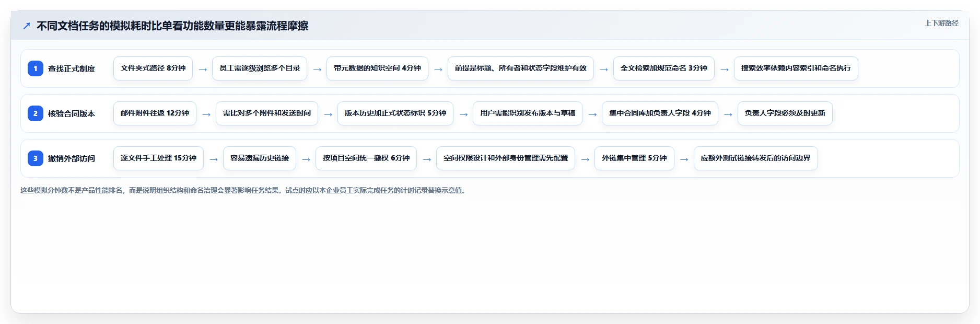Click the chip 前提是标题、所有者和状态字段维护有效
This screenshot has height=324, width=980.
(x=521, y=68)
